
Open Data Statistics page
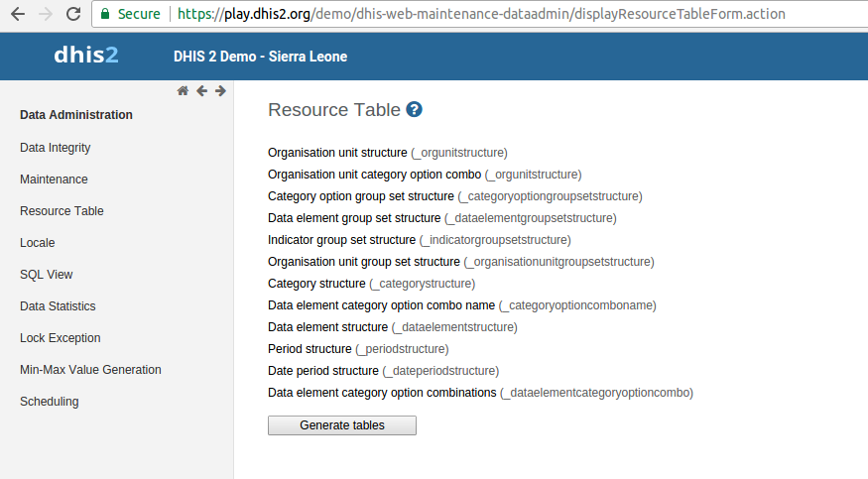click(x=58, y=306)
